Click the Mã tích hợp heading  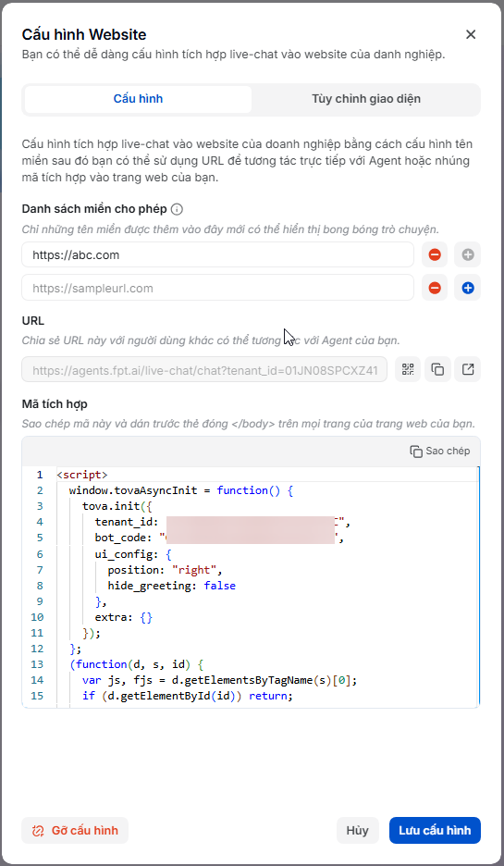pos(55,404)
